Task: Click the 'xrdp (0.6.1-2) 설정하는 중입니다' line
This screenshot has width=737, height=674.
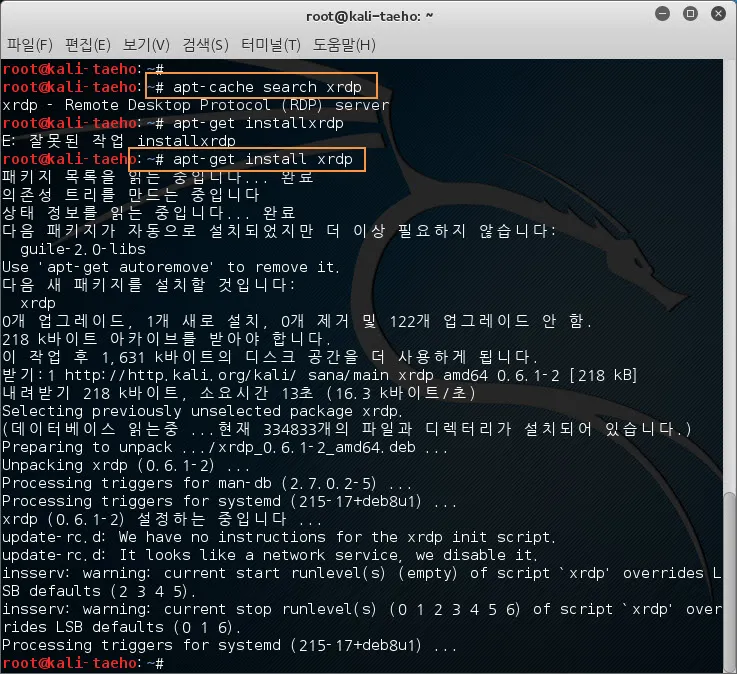Action: pyautogui.click(x=162, y=519)
